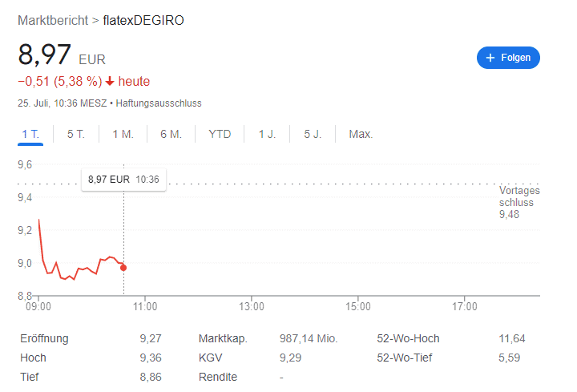The width and height of the screenshot is (577, 392).
Task: Click the −0,51 (5,38 %) change text
Action: click(x=60, y=81)
